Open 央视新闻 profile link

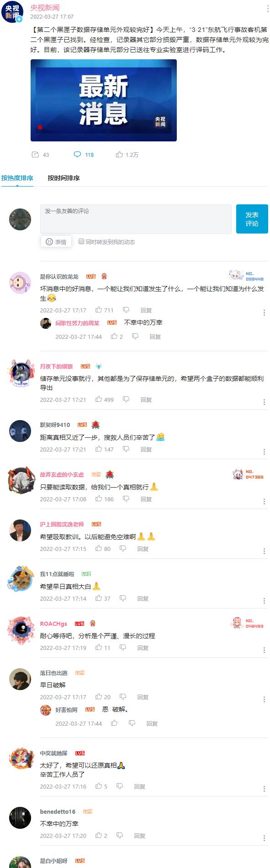45,8
